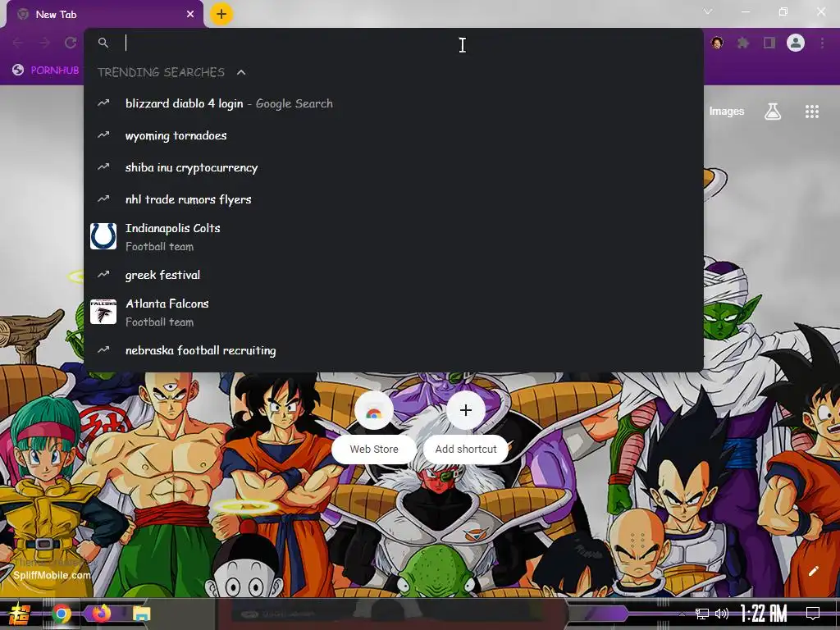This screenshot has height=630, width=840.
Task: Launch Firefox from the taskbar
Action: (x=102, y=613)
